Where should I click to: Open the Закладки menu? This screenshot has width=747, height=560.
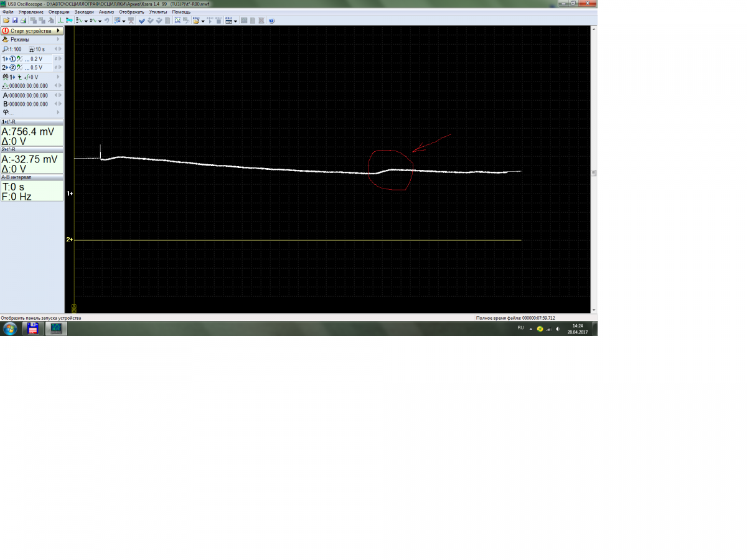pyautogui.click(x=84, y=12)
